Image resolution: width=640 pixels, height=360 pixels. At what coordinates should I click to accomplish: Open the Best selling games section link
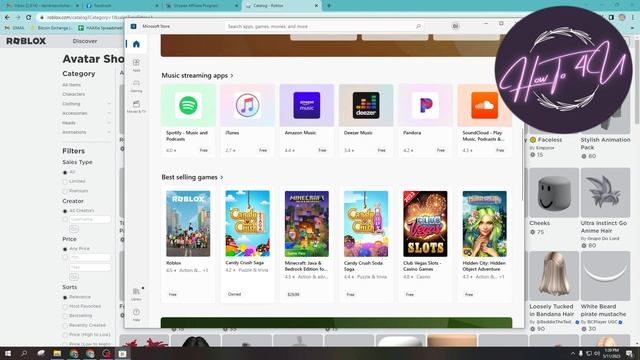(x=192, y=177)
